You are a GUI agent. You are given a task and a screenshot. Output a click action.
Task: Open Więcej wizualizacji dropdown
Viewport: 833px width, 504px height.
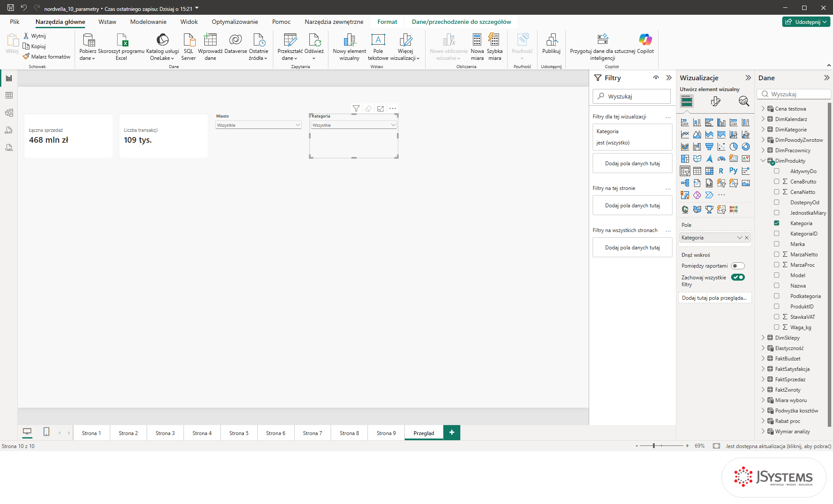(405, 46)
